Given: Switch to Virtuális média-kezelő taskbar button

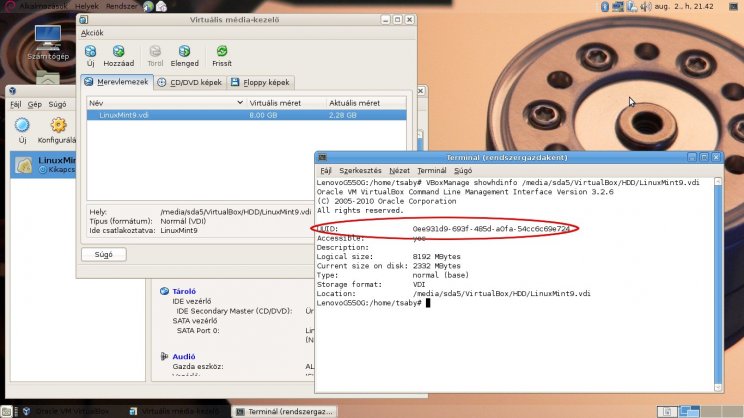Looking at the screenshot, I should 177,411.
